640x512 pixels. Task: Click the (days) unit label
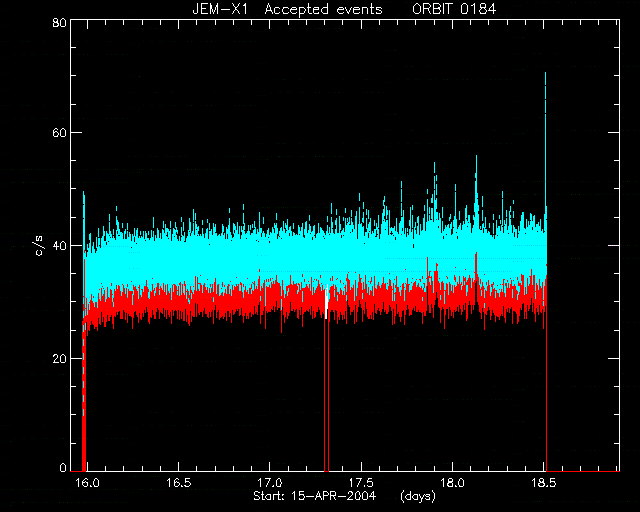point(418,496)
